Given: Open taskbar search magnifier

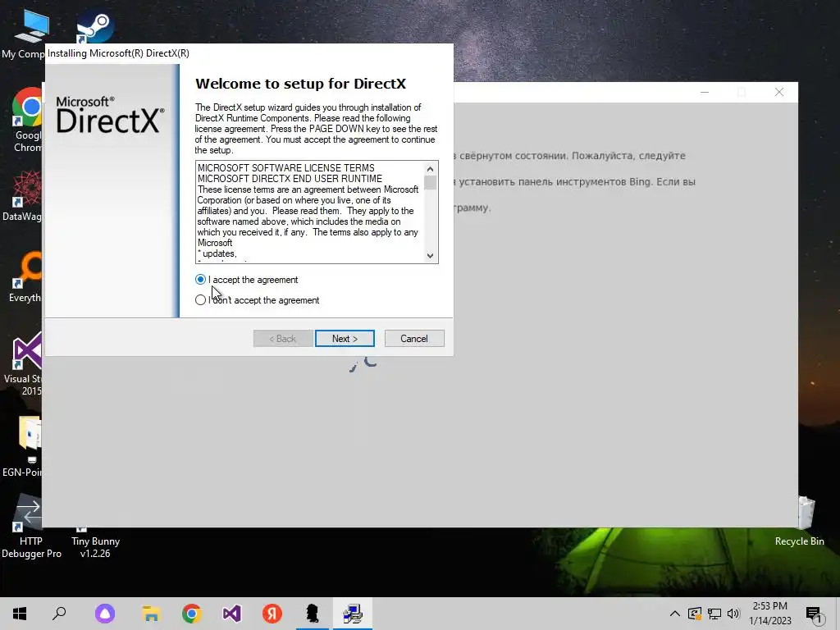Looking at the screenshot, I should coord(59,614).
